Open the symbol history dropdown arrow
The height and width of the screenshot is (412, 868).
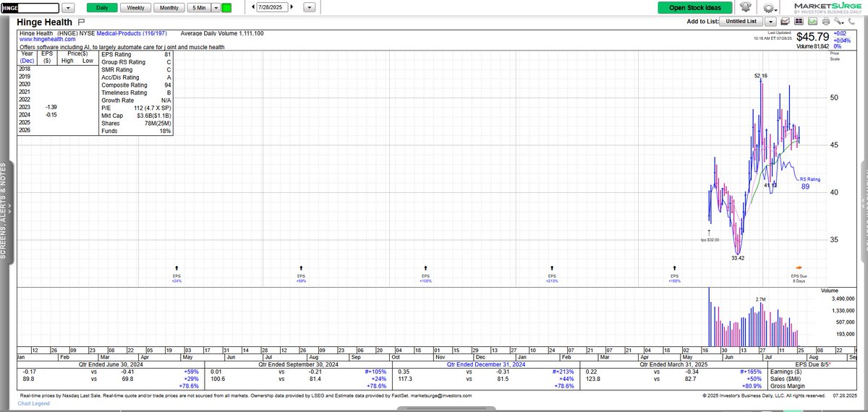point(67,7)
